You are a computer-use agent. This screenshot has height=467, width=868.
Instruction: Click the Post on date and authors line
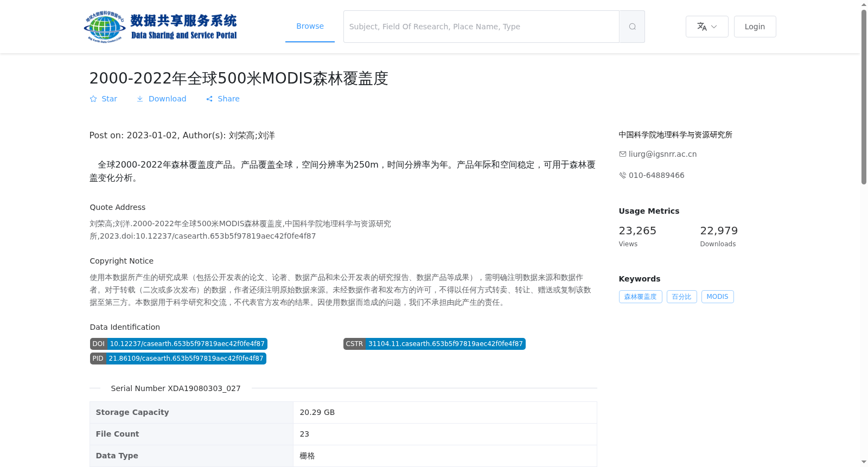182,136
